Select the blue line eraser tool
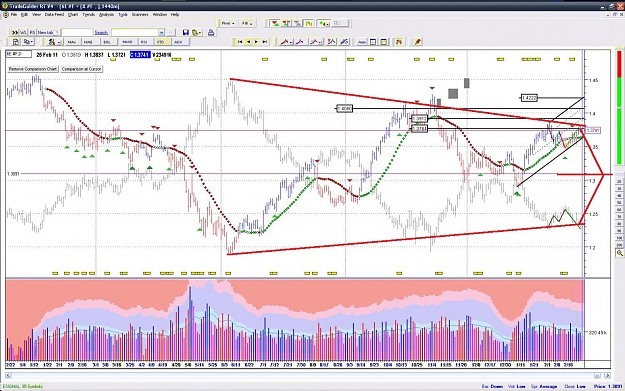The image size is (625, 391). (345, 41)
